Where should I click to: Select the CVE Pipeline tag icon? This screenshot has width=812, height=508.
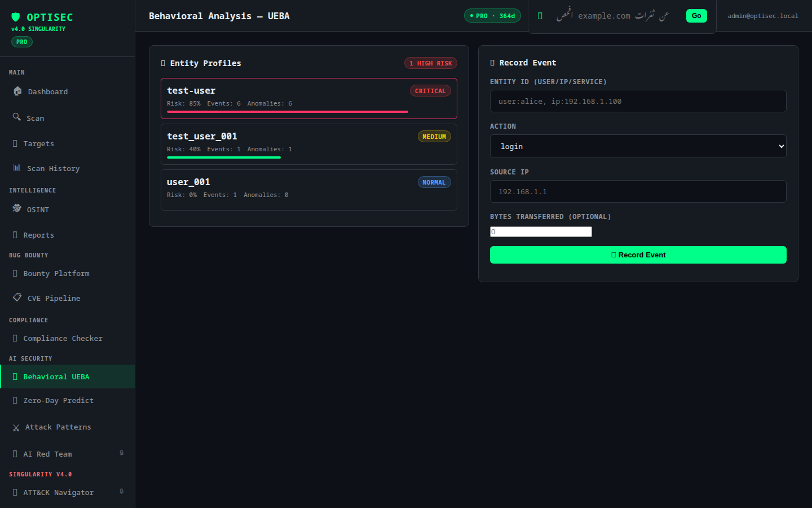[x=17, y=297]
